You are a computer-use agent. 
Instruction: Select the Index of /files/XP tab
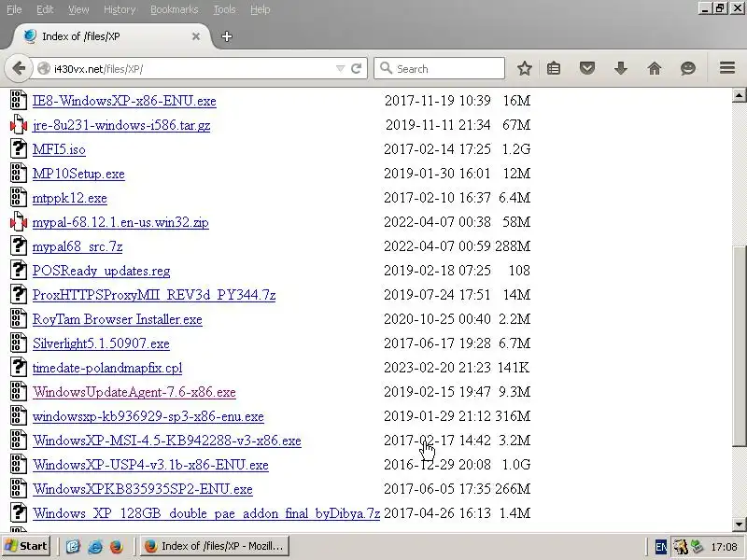click(112, 36)
